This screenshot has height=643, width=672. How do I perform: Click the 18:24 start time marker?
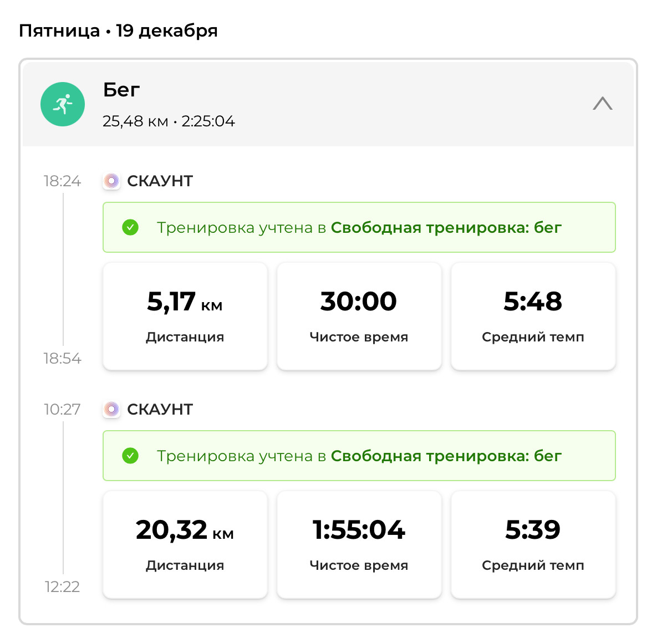pos(62,181)
